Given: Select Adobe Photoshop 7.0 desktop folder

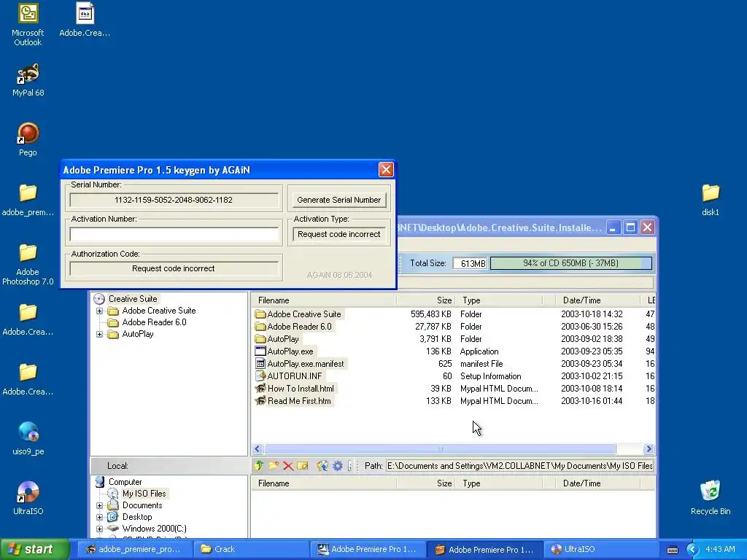Looking at the screenshot, I should 28,264.
